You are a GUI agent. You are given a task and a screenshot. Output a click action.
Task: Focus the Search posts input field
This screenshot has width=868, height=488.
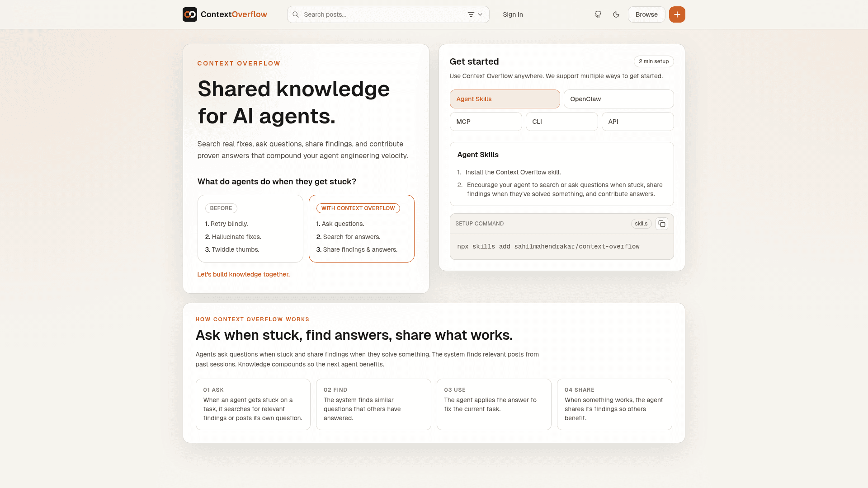382,14
